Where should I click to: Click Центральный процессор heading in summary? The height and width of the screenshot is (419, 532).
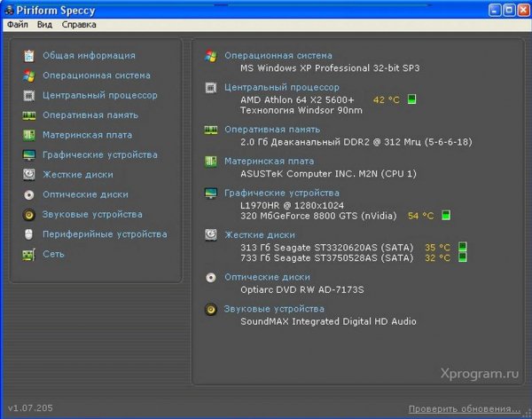point(282,87)
